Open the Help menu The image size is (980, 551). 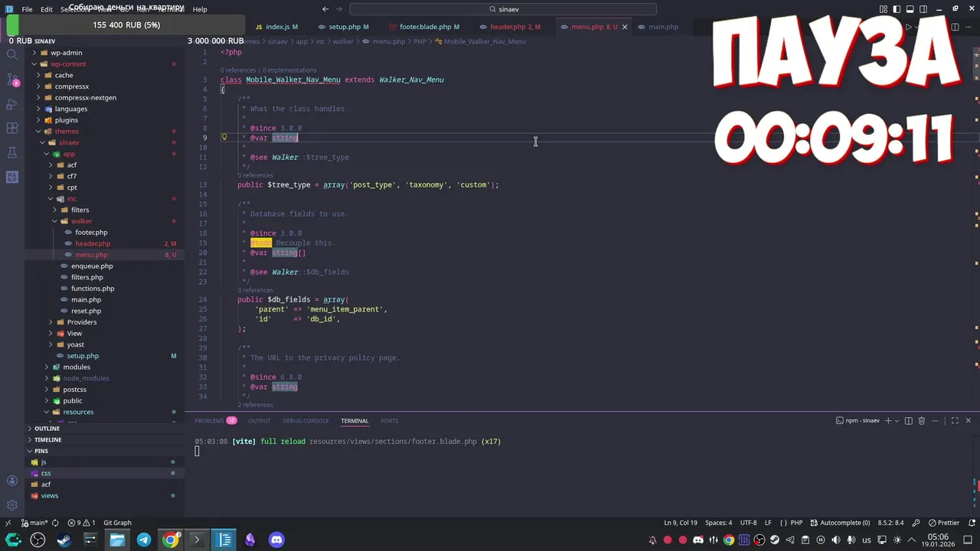point(200,9)
